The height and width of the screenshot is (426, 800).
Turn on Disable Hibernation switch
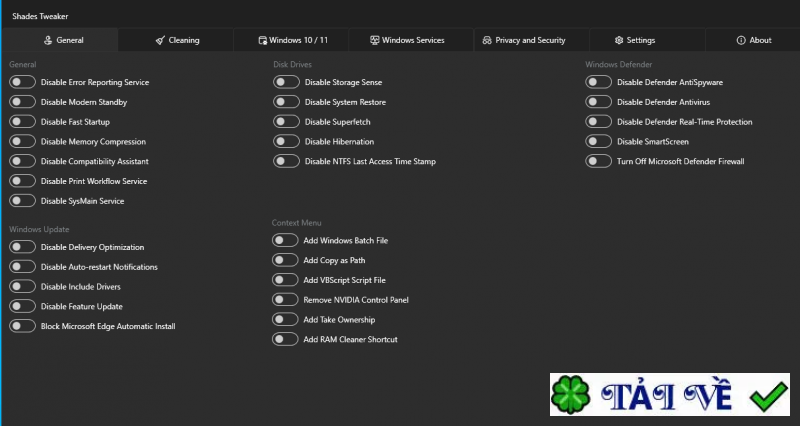pyautogui.click(x=286, y=142)
